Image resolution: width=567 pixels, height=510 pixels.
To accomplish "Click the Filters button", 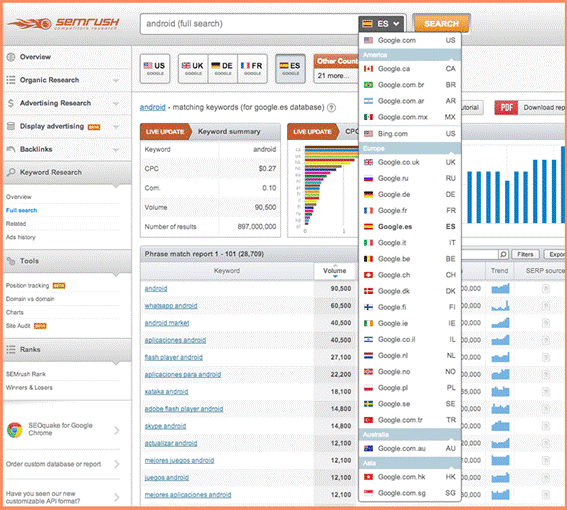I will coord(525,254).
